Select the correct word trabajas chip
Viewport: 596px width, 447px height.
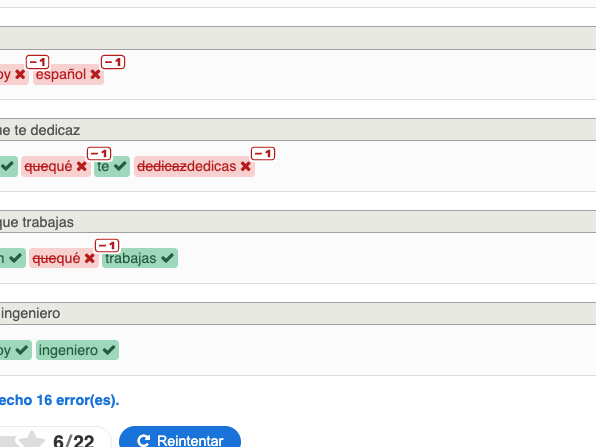(140, 258)
